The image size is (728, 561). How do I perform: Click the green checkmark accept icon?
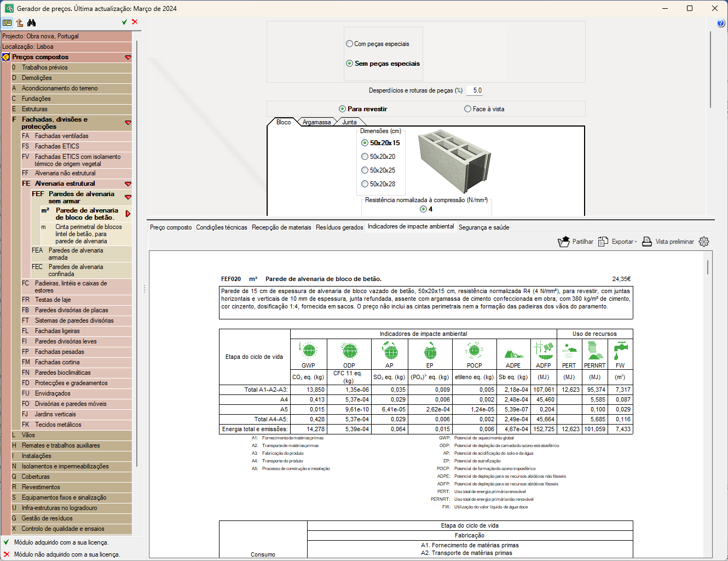pos(124,22)
